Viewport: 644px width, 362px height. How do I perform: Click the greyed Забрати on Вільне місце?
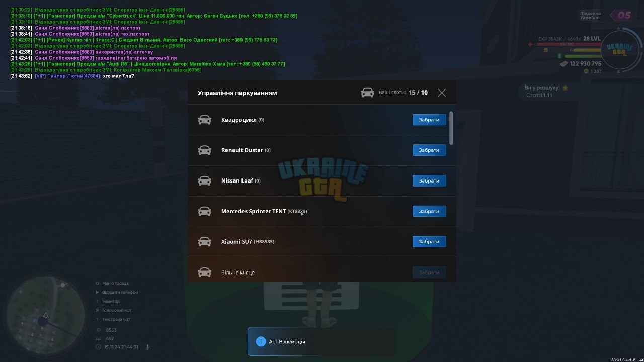(x=429, y=272)
